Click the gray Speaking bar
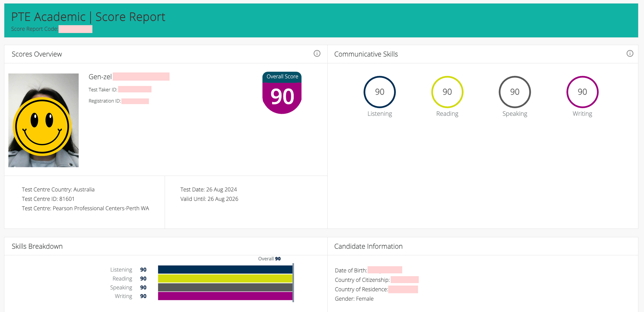Viewport: 644px width, 312px height. [x=225, y=287]
